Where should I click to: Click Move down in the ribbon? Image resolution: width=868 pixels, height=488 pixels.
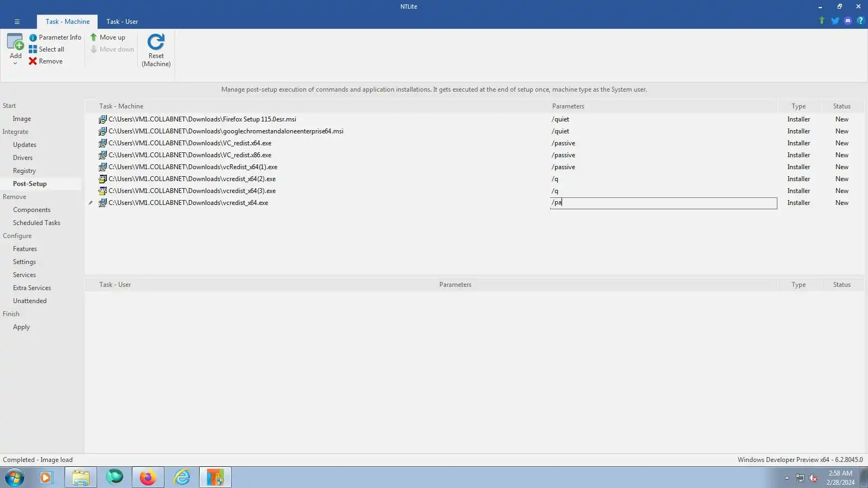point(112,49)
